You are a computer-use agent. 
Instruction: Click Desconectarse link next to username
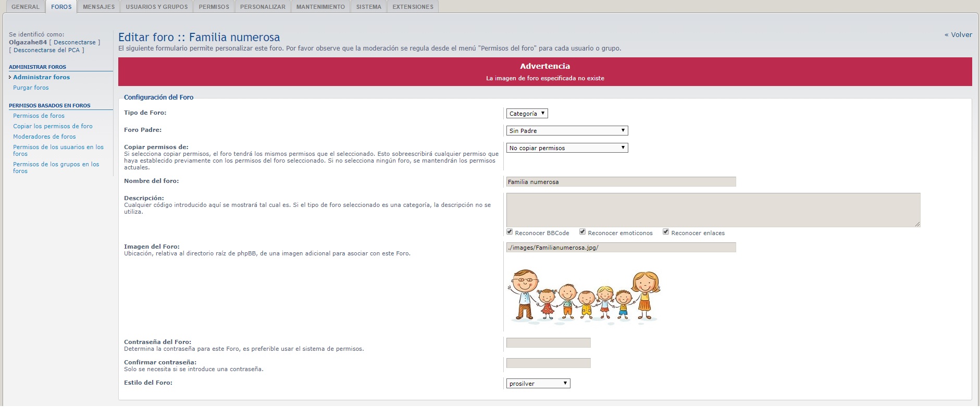point(75,42)
